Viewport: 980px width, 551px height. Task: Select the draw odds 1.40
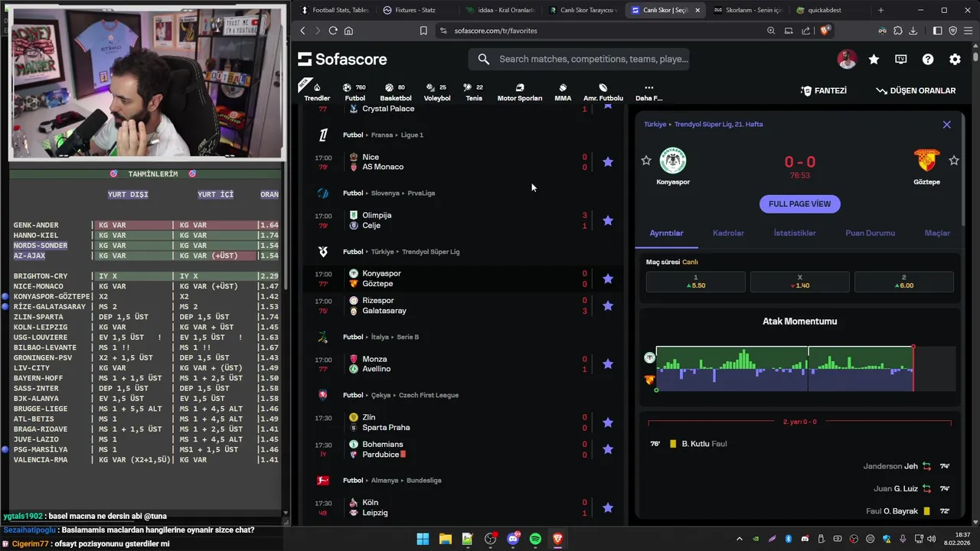pos(800,282)
